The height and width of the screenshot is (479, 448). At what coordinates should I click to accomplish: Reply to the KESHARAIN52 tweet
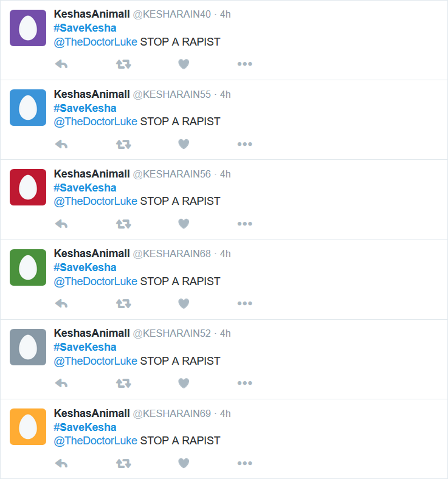(x=61, y=383)
